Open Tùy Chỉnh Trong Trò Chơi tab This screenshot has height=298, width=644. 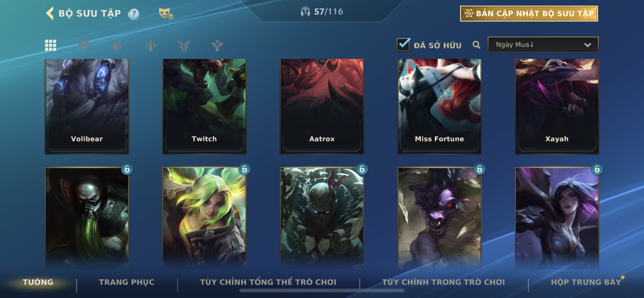click(x=443, y=282)
